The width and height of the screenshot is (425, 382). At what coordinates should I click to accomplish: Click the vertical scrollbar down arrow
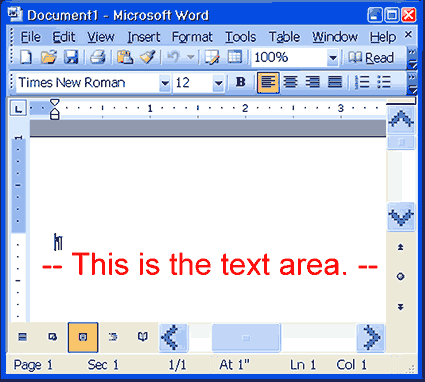point(401,216)
